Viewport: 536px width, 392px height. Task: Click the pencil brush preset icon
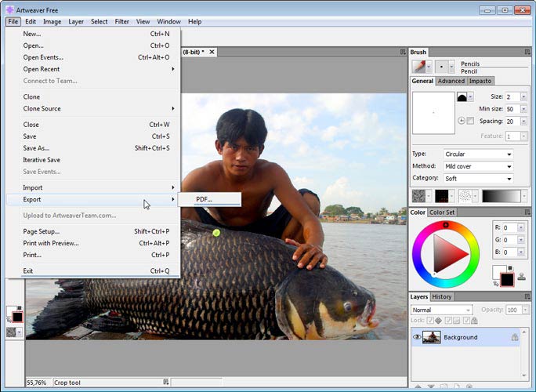[419, 67]
